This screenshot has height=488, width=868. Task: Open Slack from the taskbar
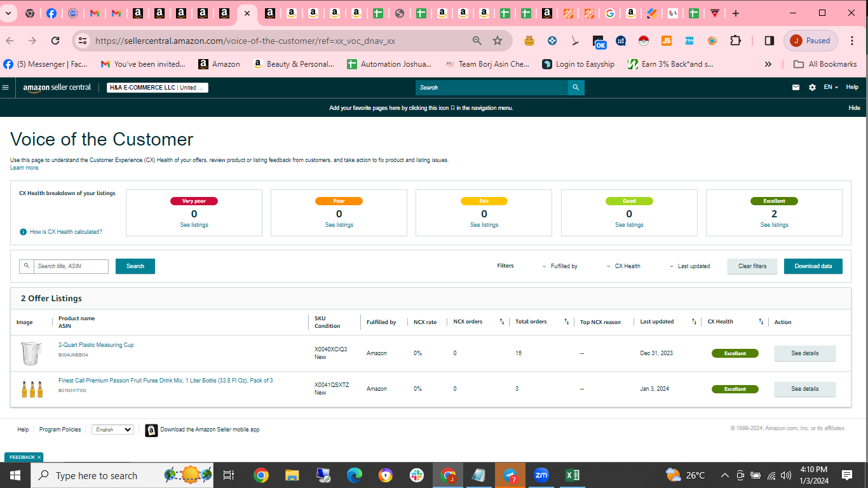coord(417,475)
